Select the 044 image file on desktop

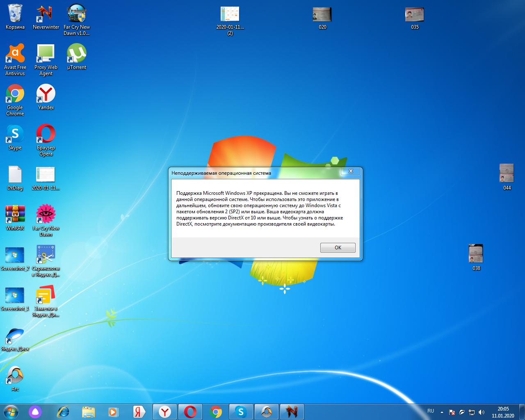(x=507, y=177)
